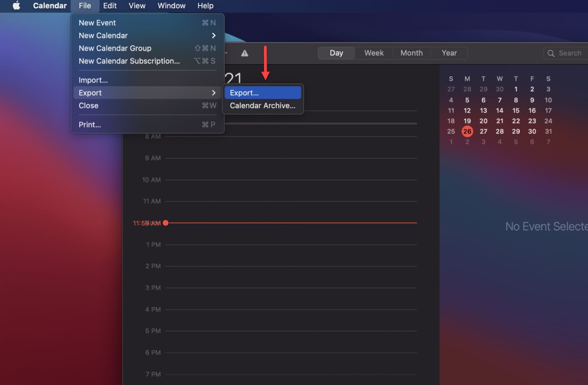Switch to Week view

[374, 53]
